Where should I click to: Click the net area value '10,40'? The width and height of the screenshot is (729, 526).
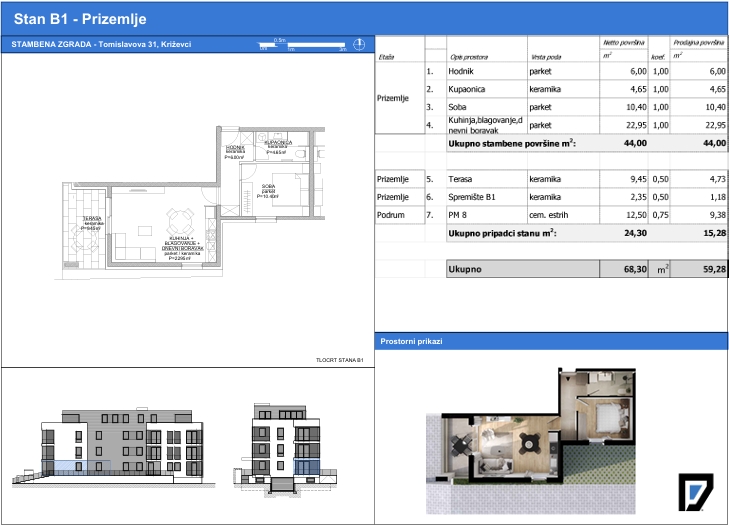pyautogui.click(x=636, y=107)
